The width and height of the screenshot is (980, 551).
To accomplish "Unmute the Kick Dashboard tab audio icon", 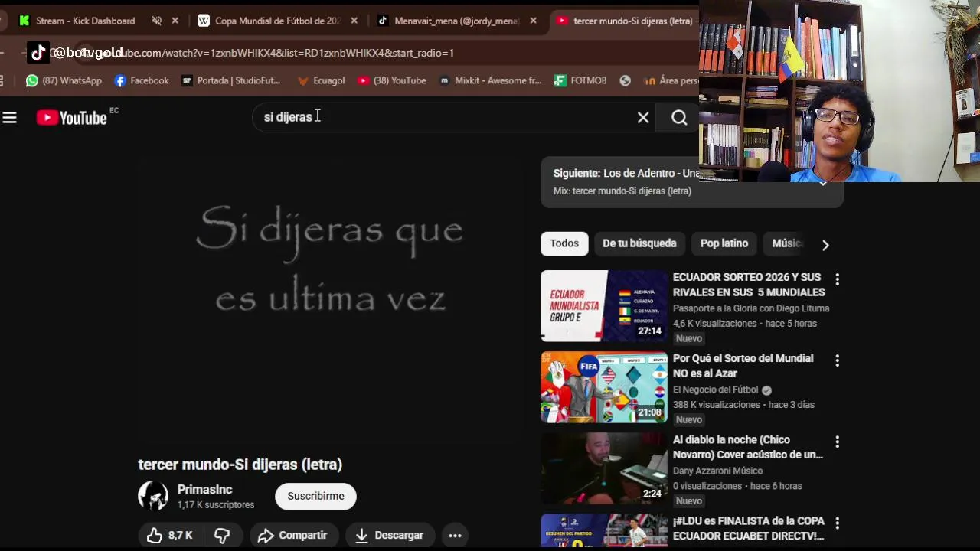I will pos(157,21).
